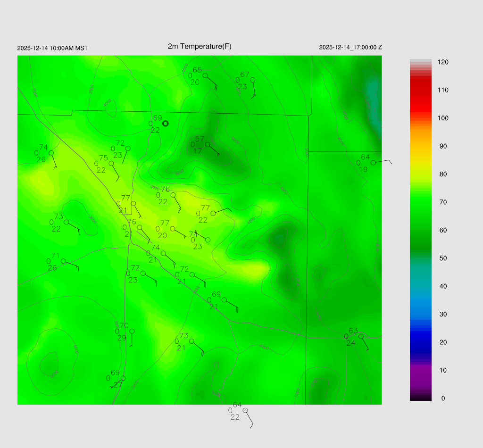Pick the red color near 110 on colorbar
Screen dimensions: 483x448
tap(421, 90)
